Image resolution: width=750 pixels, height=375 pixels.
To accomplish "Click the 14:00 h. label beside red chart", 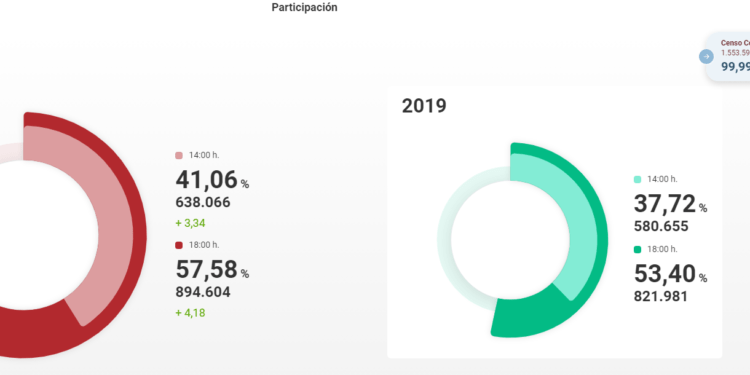I will (x=204, y=155).
